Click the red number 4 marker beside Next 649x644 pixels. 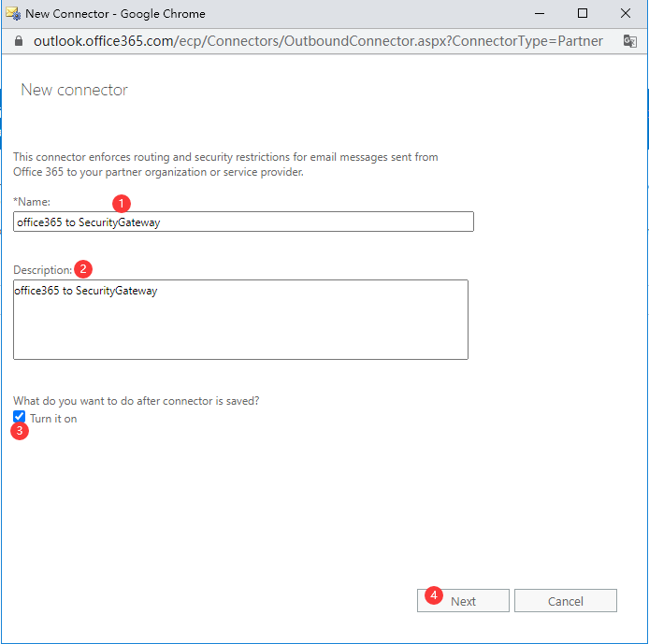pyautogui.click(x=433, y=594)
